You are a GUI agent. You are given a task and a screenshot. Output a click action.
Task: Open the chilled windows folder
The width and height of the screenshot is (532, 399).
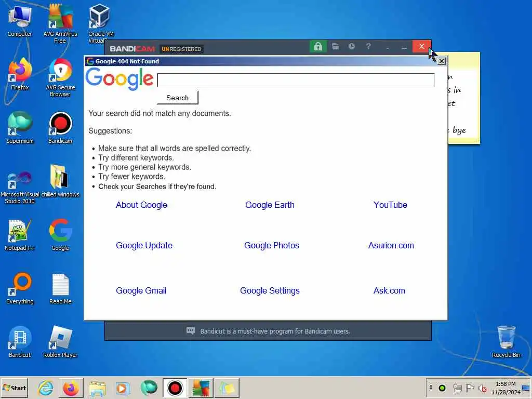pos(60,181)
